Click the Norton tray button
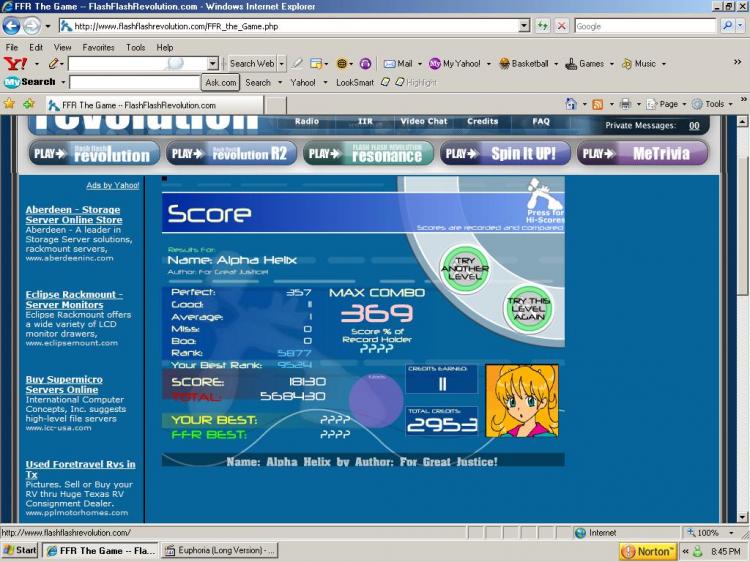 648,551
